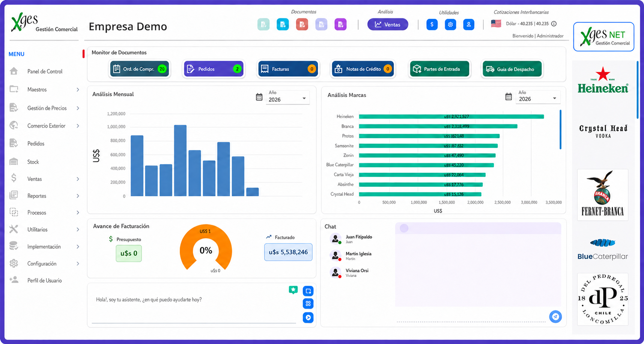Screen dimensions: 644x344
Task: Click the Crystal Head Vodka logo
Action: coord(603,131)
